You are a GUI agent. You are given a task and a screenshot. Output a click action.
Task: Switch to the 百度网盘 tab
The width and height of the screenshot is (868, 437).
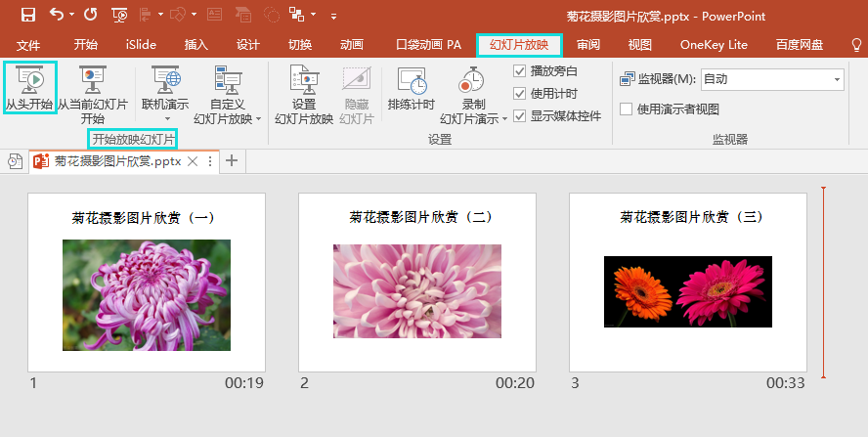pos(800,45)
